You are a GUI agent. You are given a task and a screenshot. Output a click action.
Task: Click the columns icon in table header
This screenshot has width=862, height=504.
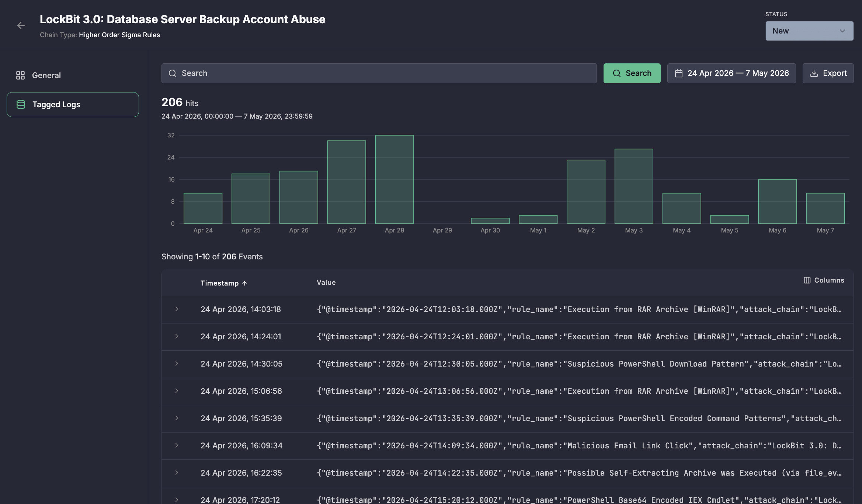[807, 280]
